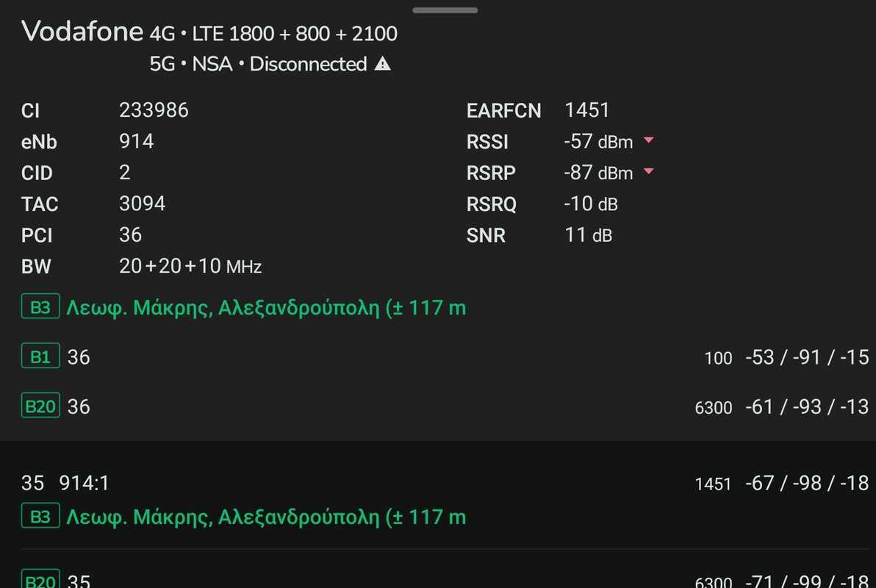Tap the 5G disconnected warning triangle icon
The height and width of the screenshot is (588, 876).
click(382, 64)
